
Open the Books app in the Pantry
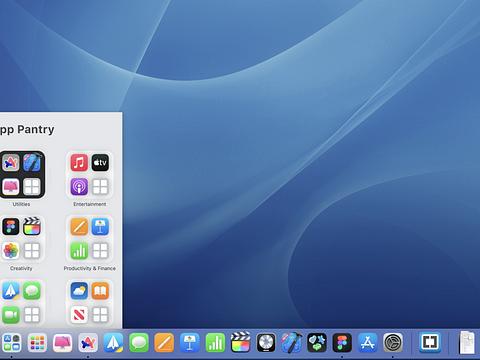pyautogui.click(x=100, y=291)
